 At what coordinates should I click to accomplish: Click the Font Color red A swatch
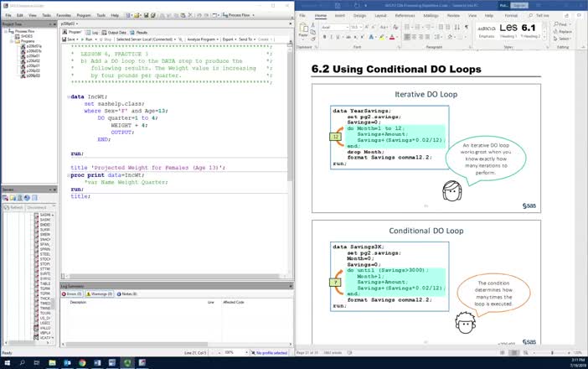tap(392, 37)
